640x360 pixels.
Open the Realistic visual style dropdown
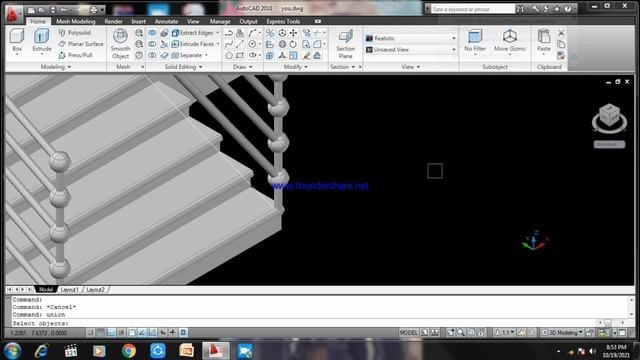coord(411,38)
